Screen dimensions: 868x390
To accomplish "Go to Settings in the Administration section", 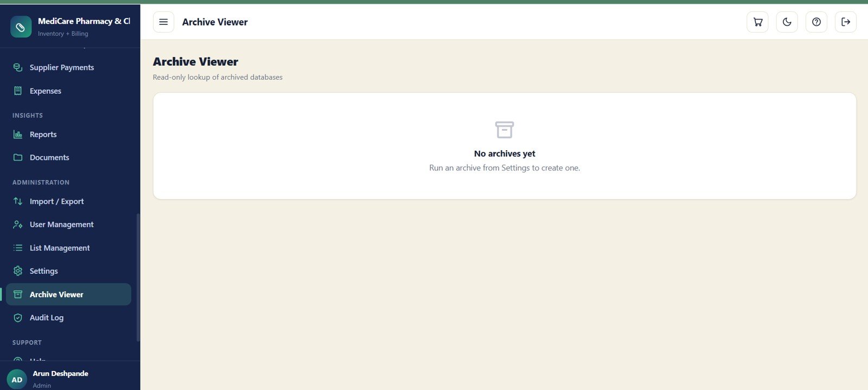I will pyautogui.click(x=68, y=271).
